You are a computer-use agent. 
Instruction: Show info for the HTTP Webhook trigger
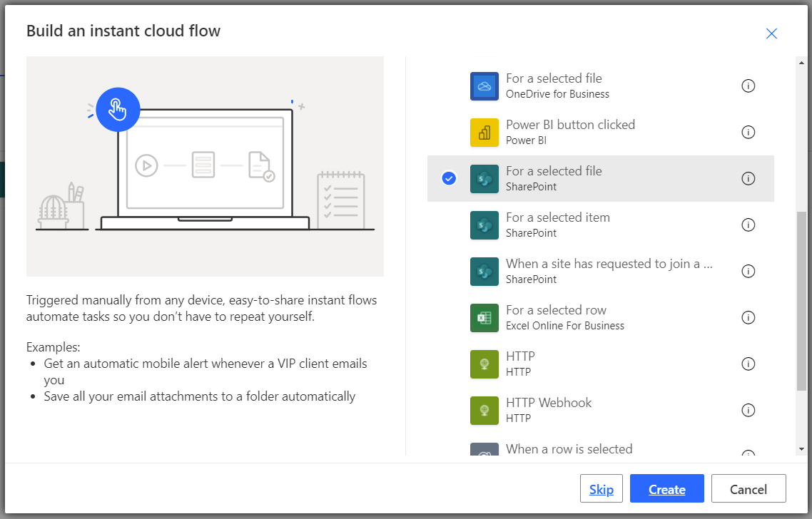coord(748,411)
